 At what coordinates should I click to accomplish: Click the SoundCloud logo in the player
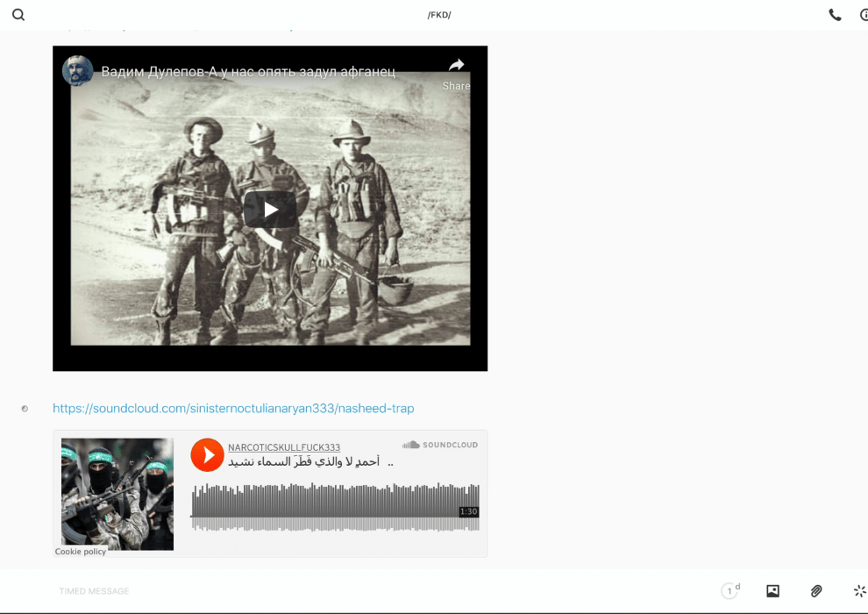[440, 445]
